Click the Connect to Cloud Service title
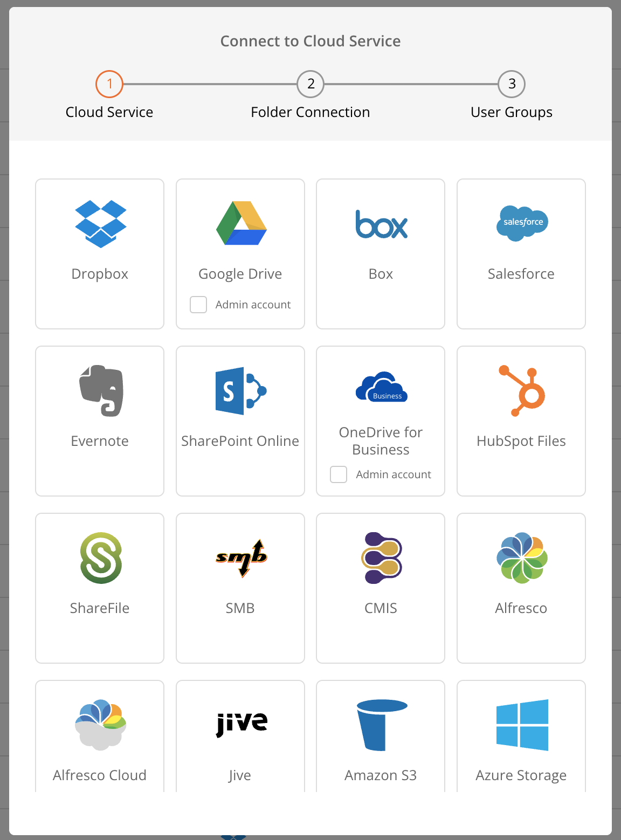Image resolution: width=621 pixels, height=840 pixels. click(x=310, y=41)
